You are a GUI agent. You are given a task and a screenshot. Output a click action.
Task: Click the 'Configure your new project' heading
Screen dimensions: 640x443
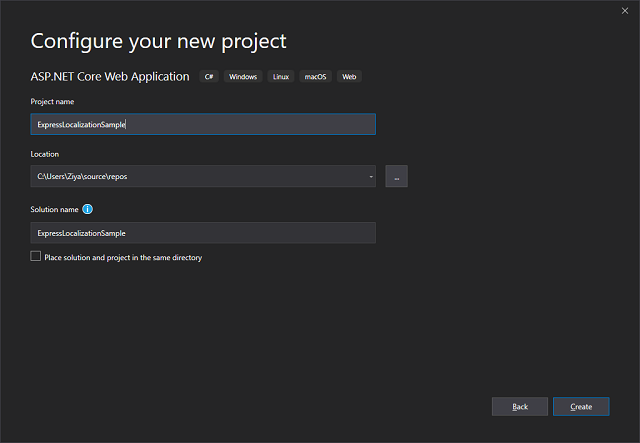(x=158, y=41)
